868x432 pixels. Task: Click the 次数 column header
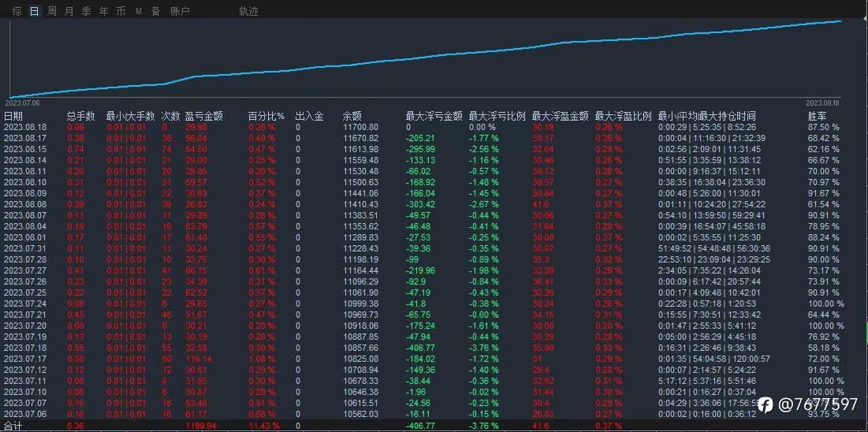(x=170, y=117)
